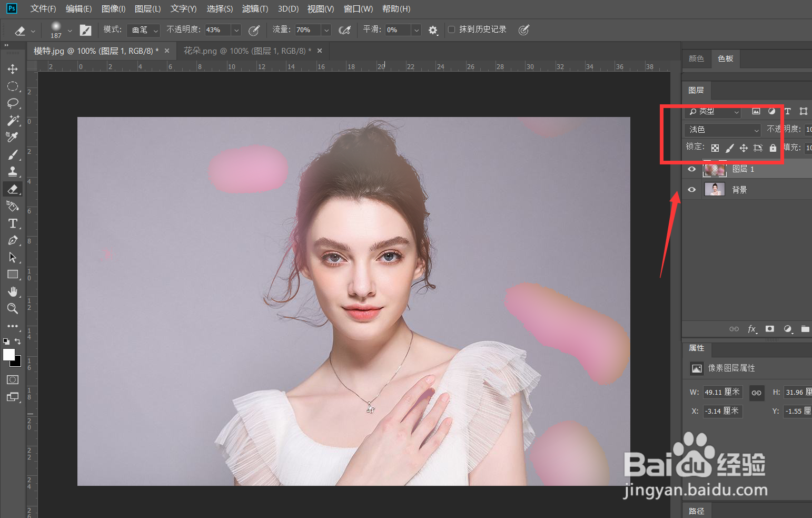Select the Clone Stamp tool
Screen dimensions: 812x518
(13, 171)
